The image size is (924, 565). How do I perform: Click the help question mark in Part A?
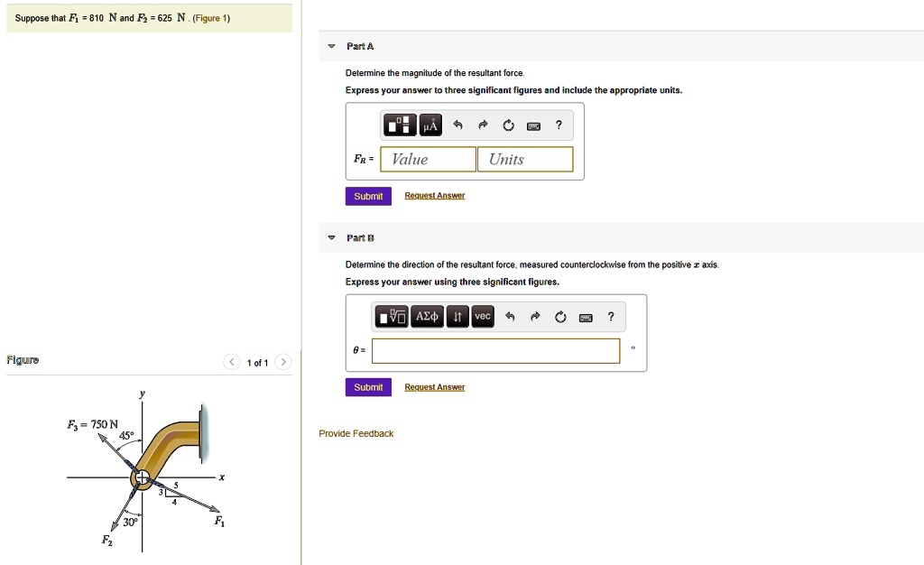pyautogui.click(x=559, y=125)
